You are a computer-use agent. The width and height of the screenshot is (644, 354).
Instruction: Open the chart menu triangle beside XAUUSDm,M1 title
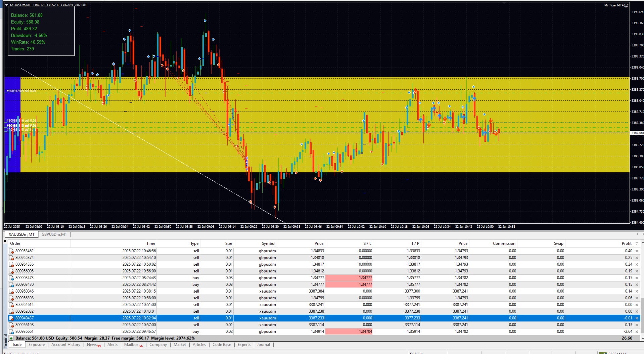tap(6, 5)
